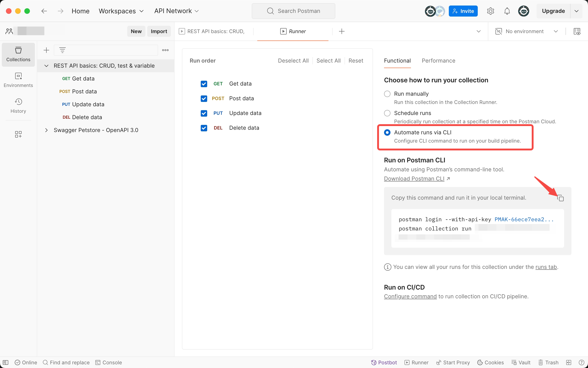Image resolution: width=588 pixels, height=368 pixels.
Task: Open the Configure command link
Action: (x=410, y=296)
